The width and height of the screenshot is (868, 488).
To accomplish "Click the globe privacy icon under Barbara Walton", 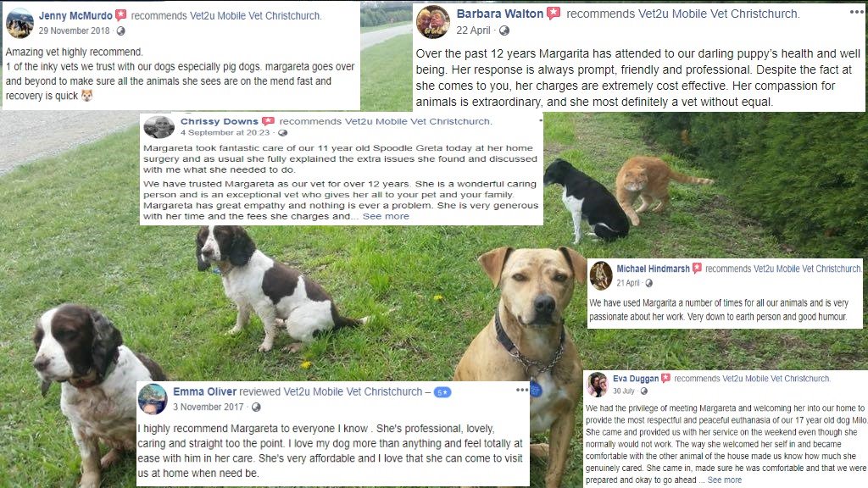I will (504, 31).
